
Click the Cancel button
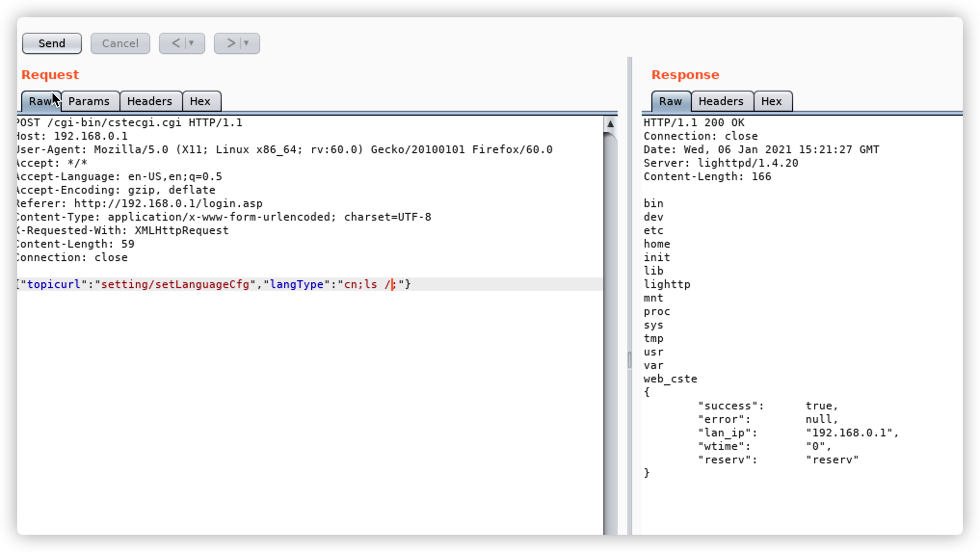(x=120, y=43)
